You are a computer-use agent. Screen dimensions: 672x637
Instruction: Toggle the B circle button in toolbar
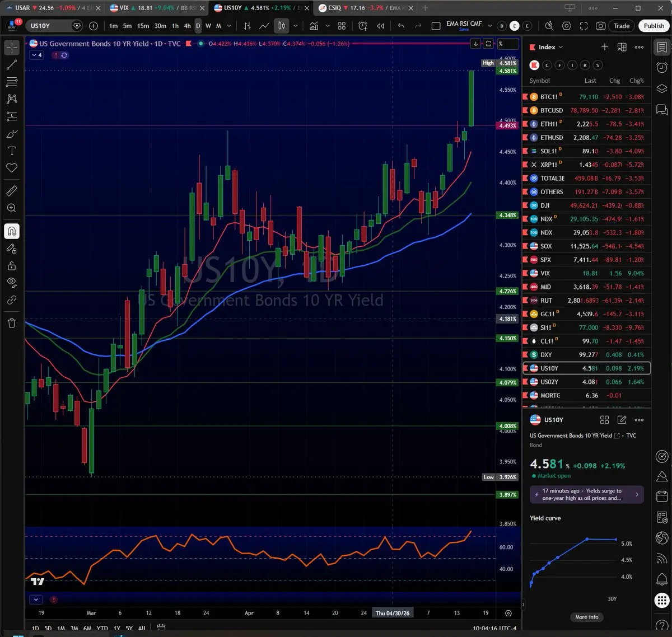tap(501, 26)
